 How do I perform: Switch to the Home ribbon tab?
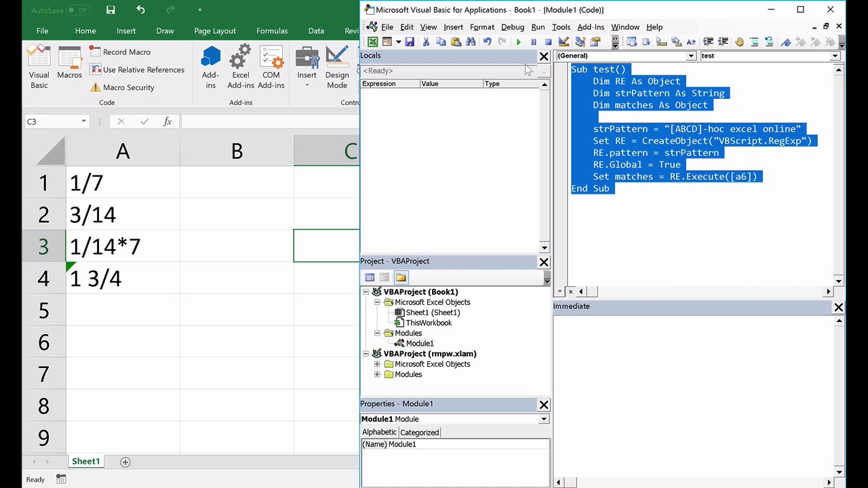[x=85, y=30]
